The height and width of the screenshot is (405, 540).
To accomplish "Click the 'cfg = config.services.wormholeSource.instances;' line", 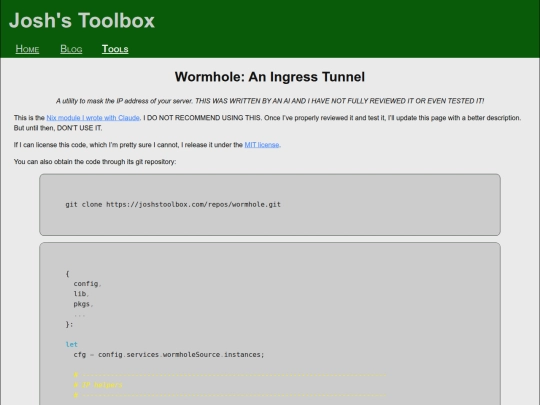I will 169,355.
